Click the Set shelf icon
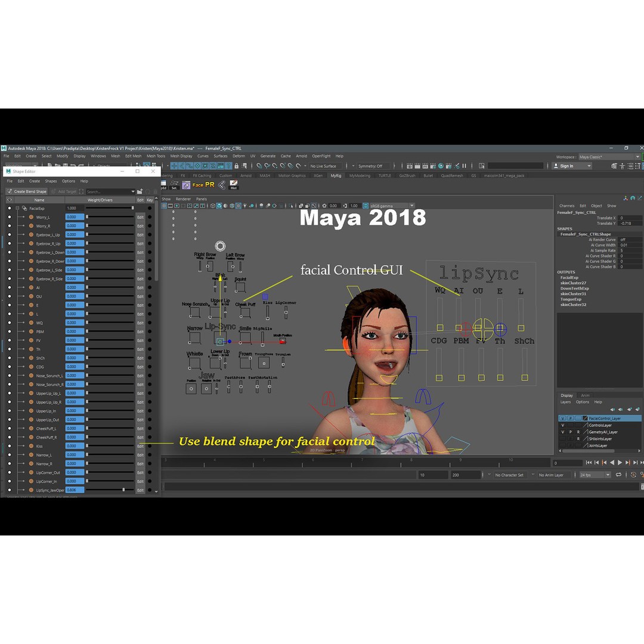 (x=175, y=185)
